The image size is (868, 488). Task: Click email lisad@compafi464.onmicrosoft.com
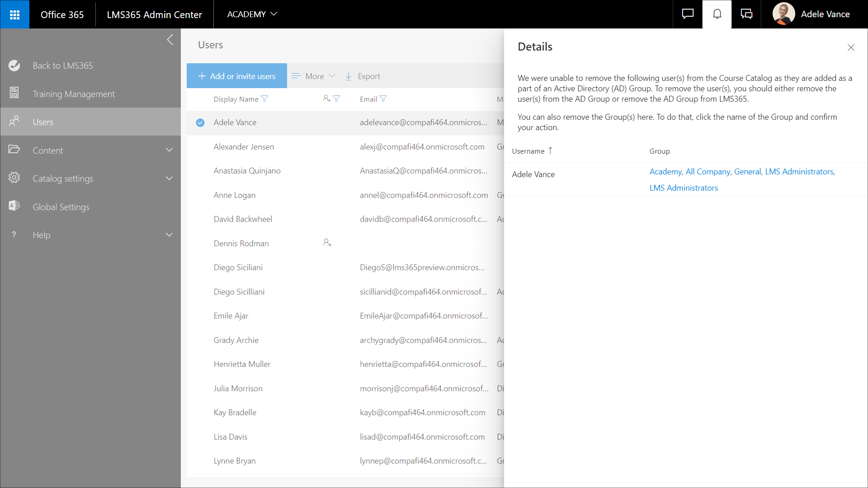click(422, 437)
